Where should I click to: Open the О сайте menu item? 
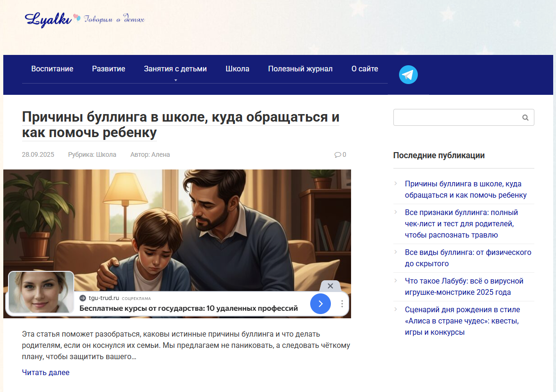[365, 69]
